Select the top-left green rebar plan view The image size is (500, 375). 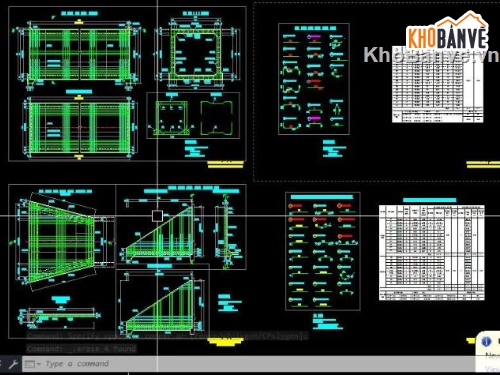click(x=79, y=55)
